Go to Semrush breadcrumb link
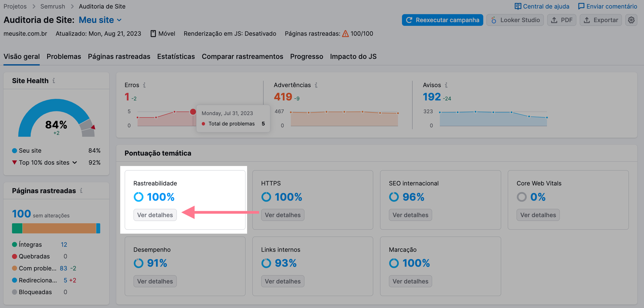 [x=53, y=6]
